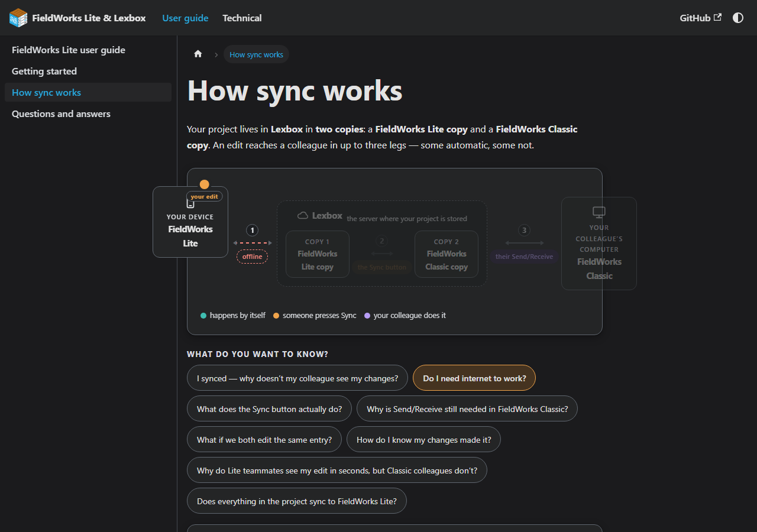
Task: Select 'Do I need internet to work?' question
Action: tap(474, 378)
